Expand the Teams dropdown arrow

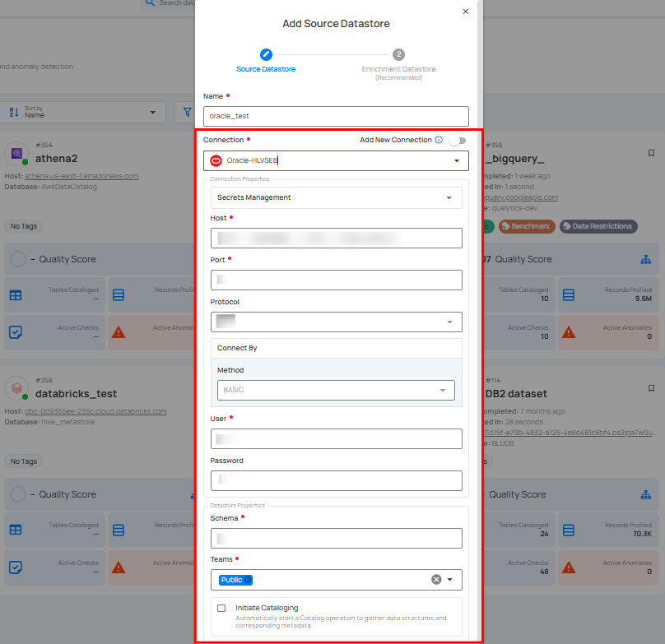coord(450,580)
